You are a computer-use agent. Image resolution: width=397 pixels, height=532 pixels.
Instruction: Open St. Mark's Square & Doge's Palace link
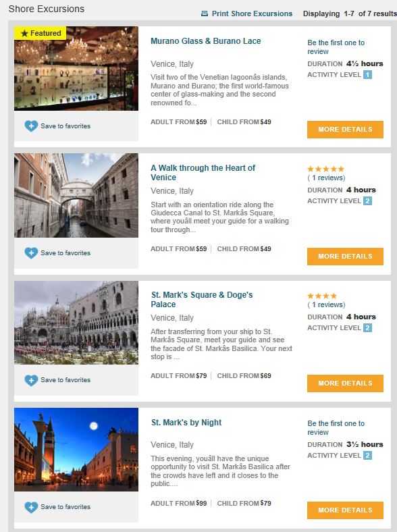(202, 300)
